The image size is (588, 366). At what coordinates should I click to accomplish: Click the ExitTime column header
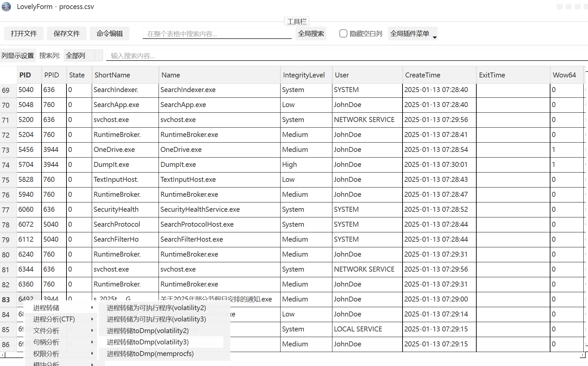(x=513, y=75)
